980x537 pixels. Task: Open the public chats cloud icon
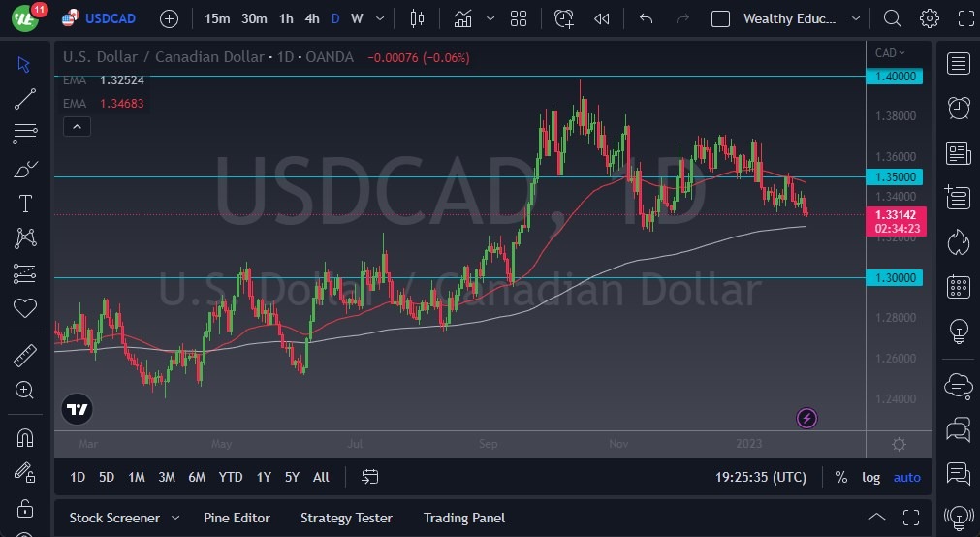click(958, 386)
